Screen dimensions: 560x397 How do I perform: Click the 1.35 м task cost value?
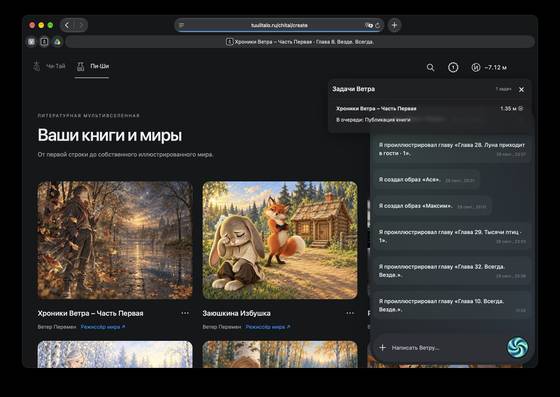[508, 109]
